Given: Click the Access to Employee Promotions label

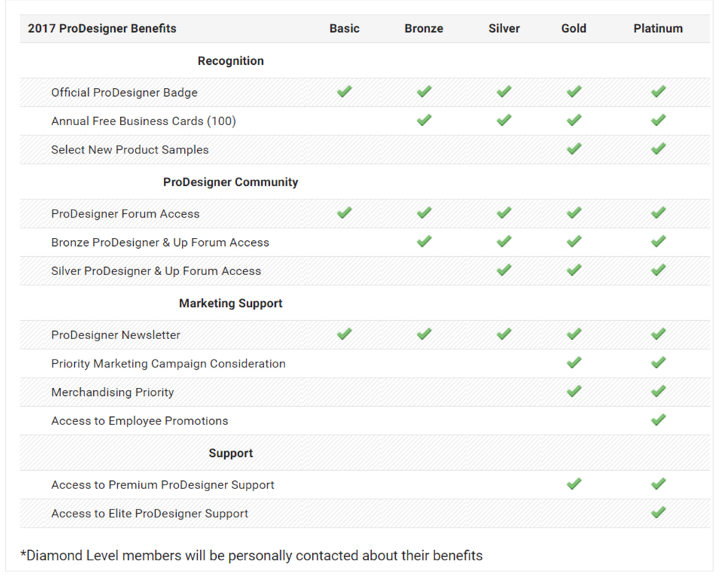Looking at the screenshot, I should click(x=140, y=421).
